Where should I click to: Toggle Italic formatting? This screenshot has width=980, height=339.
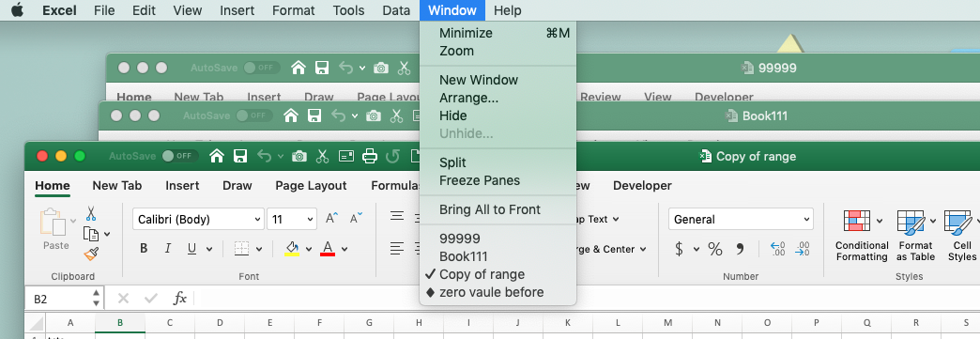tap(167, 249)
